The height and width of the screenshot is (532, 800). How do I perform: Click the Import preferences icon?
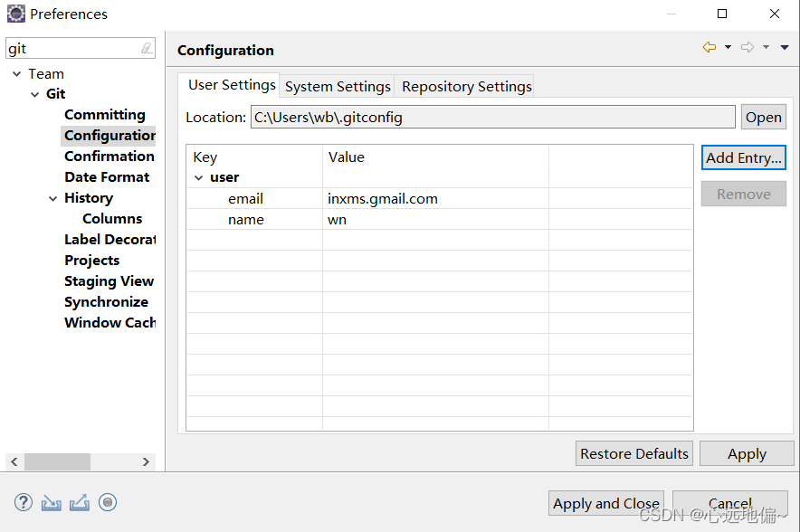(51, 503)
